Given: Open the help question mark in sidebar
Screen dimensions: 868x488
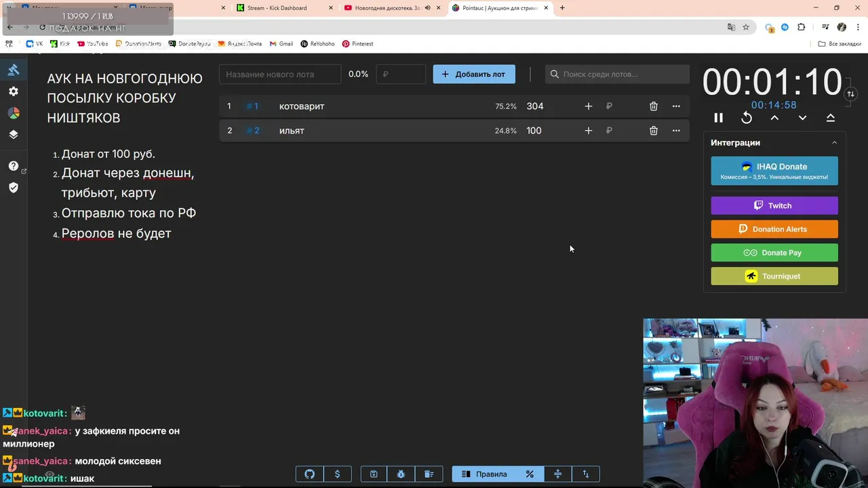Looking at the screenshot, I should click(14, 166).
